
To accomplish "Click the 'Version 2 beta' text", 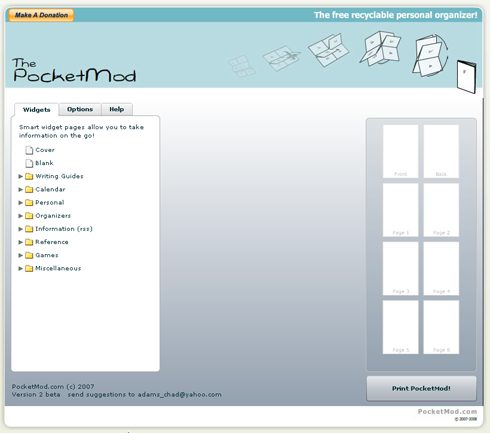I will click(36, 395).
